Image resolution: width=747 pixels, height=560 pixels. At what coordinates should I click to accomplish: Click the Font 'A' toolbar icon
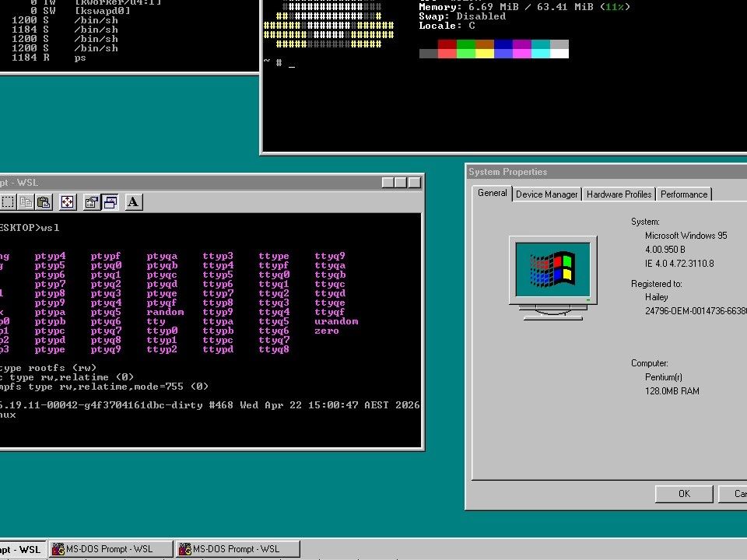pyautogui.click(x=133, y=202)
